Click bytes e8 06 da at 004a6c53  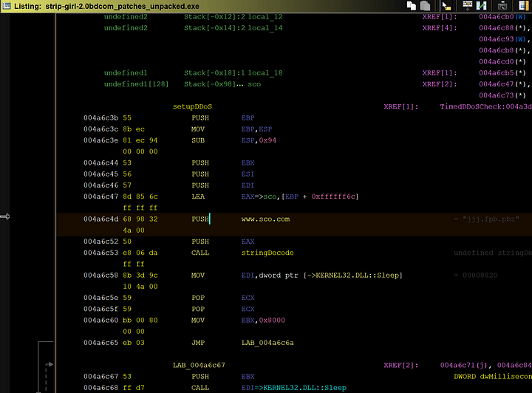tap(140, 253)
